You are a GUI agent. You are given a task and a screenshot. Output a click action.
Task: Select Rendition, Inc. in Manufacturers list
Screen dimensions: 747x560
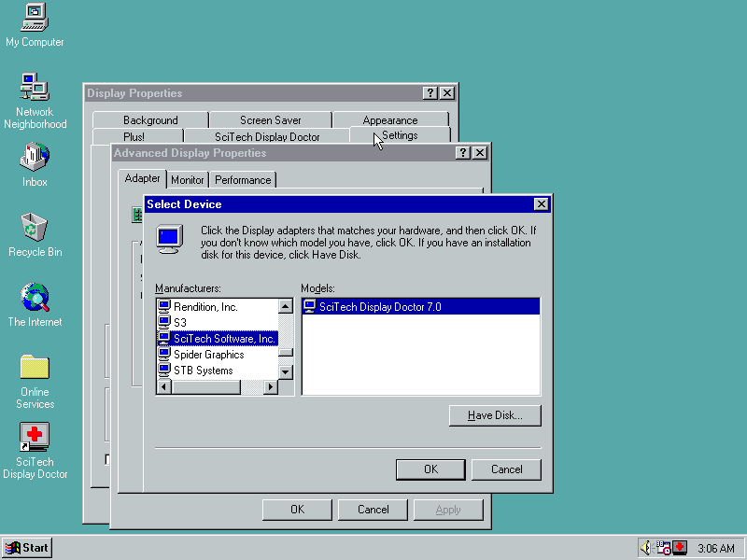coord(205,307)
